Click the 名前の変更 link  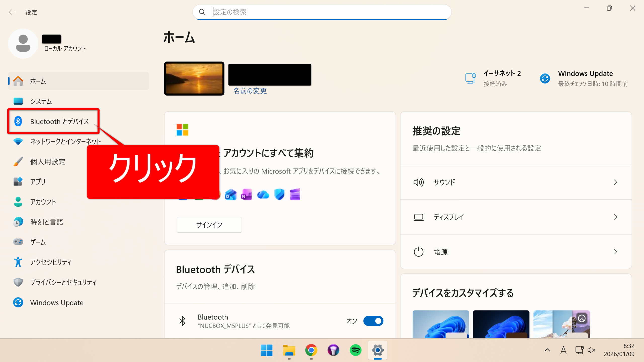tap(250, 91)
